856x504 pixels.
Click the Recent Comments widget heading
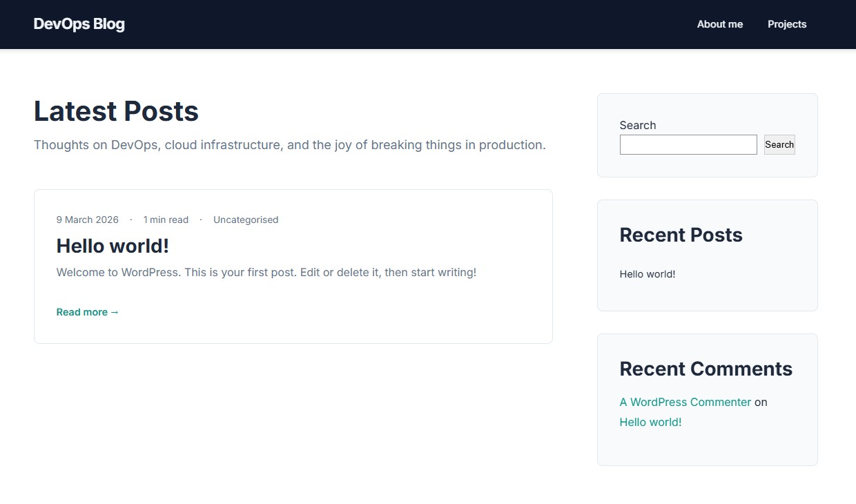coord(706,369)
